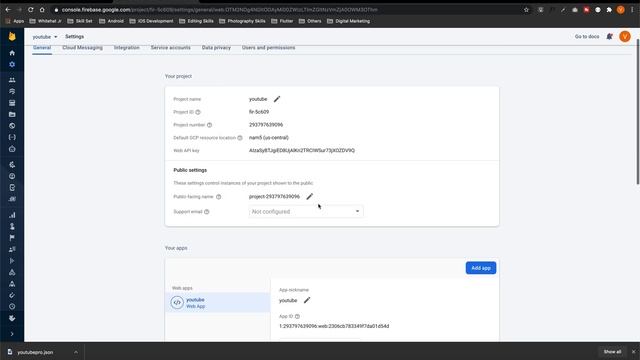Open Realtime Database icon in sidebar
Image resolution: width=640 pixels, height=360 pixels.
coord(12,103)
